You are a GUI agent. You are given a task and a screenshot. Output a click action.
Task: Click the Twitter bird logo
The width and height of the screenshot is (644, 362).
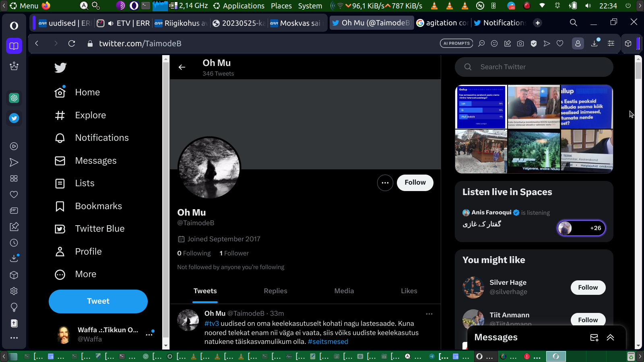[x=60, y=68]
